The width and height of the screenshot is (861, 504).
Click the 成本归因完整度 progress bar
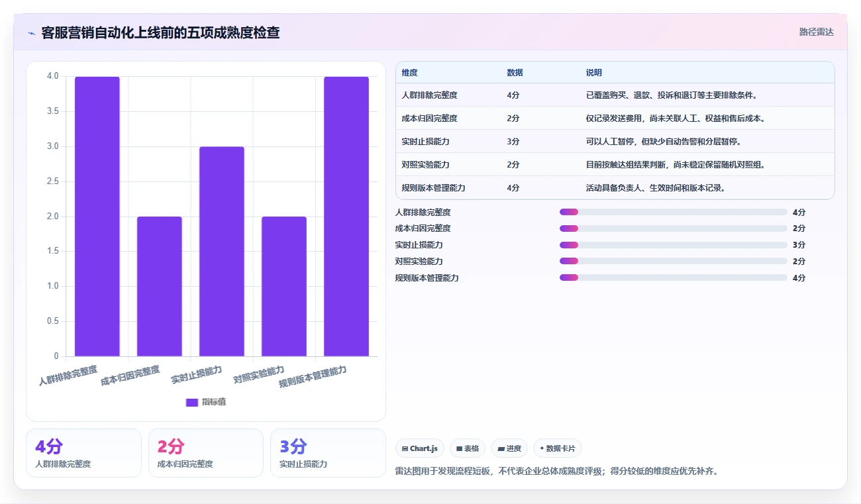click(673, 228)
